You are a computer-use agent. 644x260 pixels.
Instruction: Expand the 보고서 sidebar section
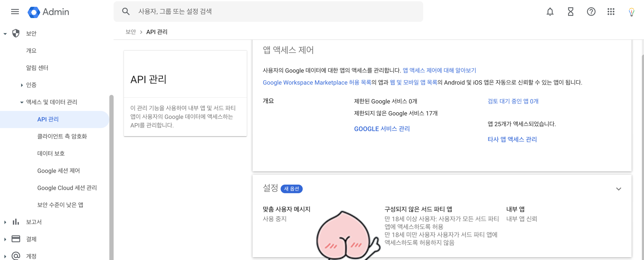[5, 222]
